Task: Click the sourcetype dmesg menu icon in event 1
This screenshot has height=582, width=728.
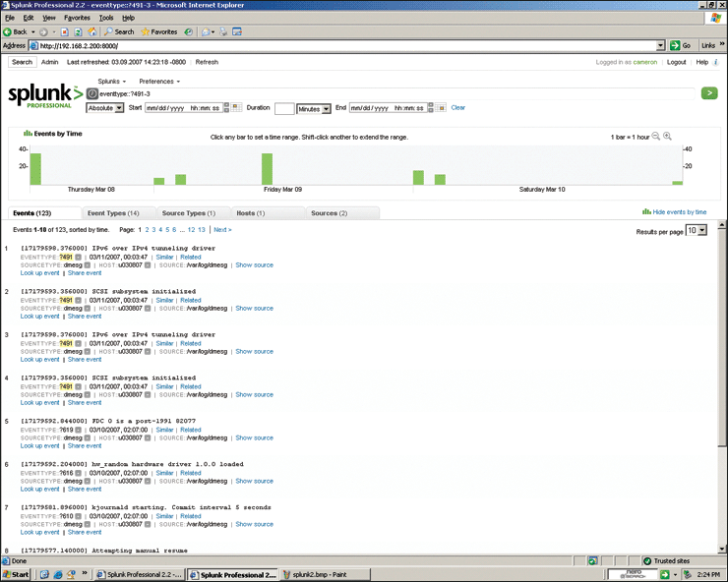Action: click(87, 265)
